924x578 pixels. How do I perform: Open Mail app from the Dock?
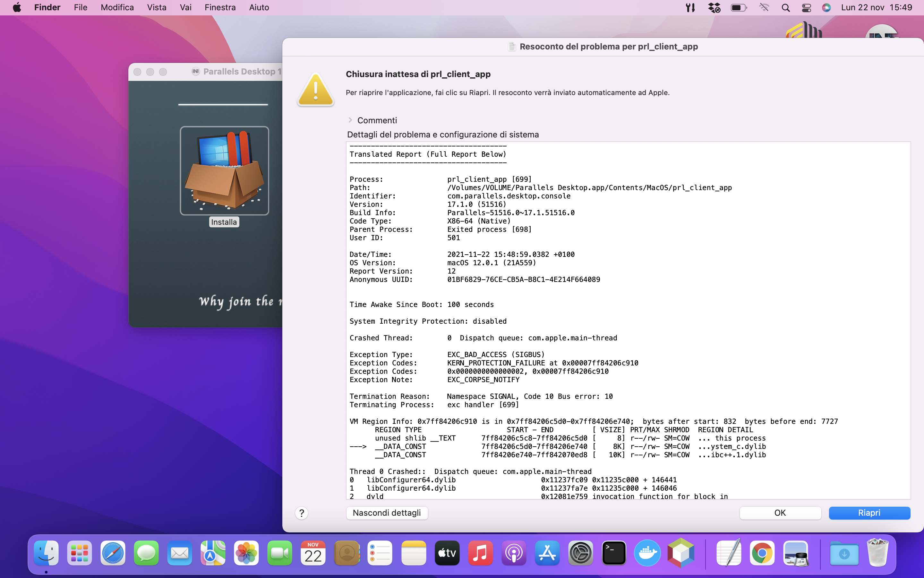(179, 553)
